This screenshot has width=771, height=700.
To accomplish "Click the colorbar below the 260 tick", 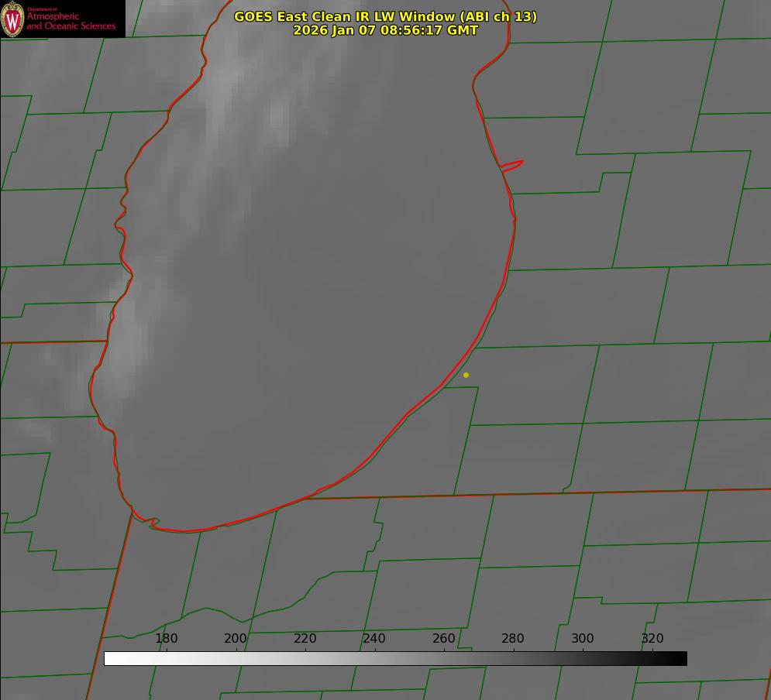I will pos(444,658).
